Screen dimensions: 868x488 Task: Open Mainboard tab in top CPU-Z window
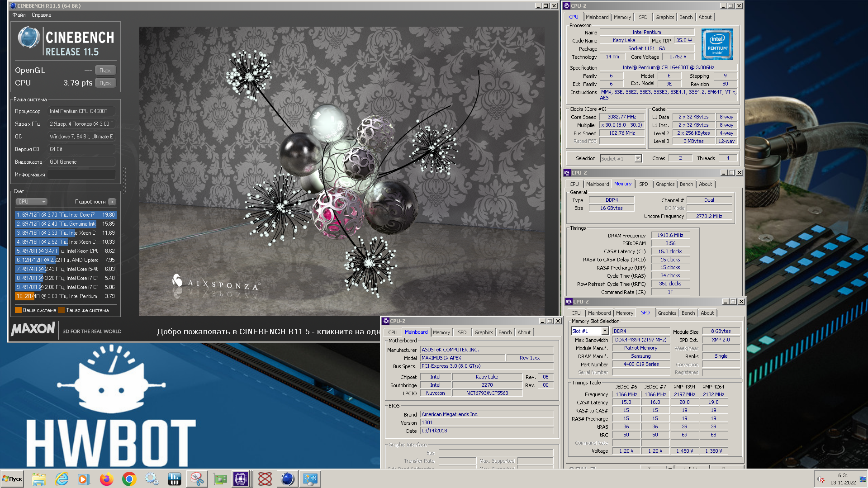(x=597, y=17)
